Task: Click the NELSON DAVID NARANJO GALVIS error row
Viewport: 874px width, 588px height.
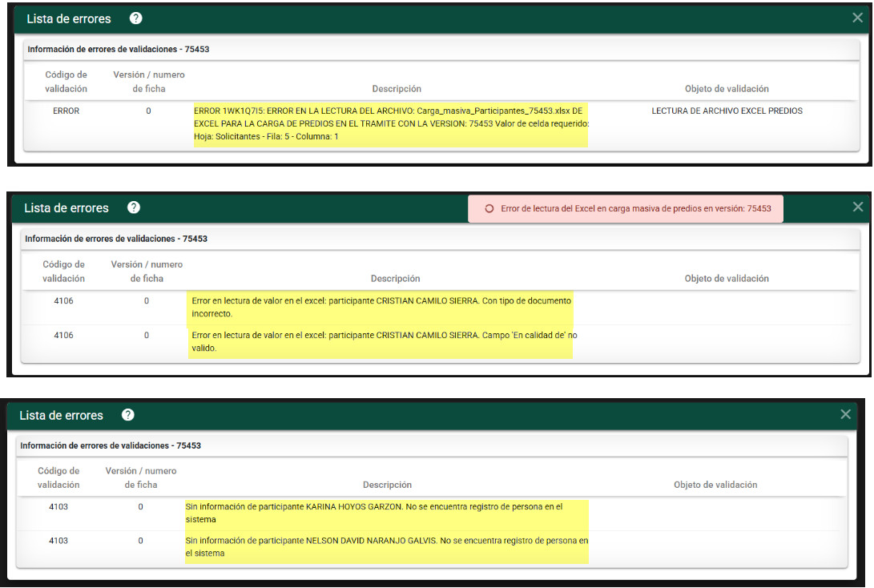Action: (x=386, y=547)
